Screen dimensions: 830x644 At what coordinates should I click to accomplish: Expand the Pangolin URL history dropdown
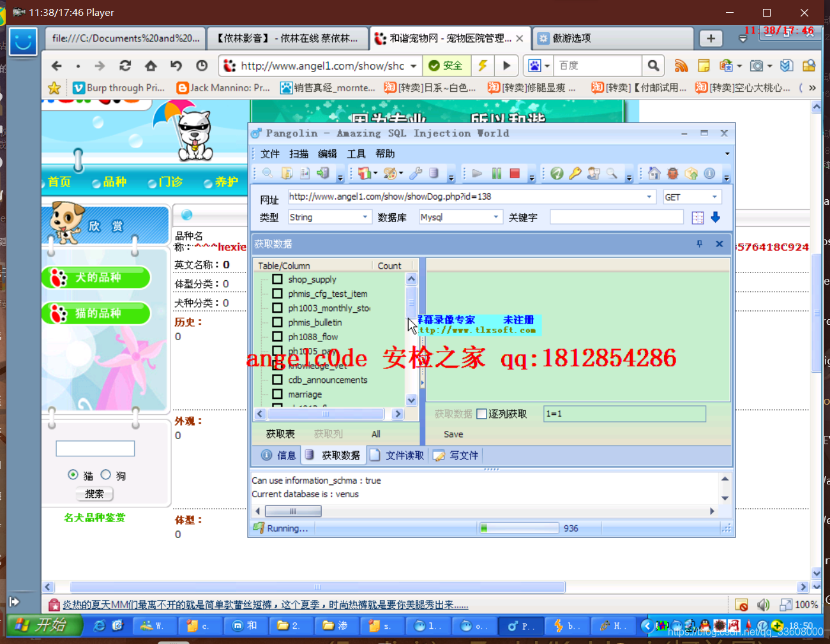click(x=649, y=197)
